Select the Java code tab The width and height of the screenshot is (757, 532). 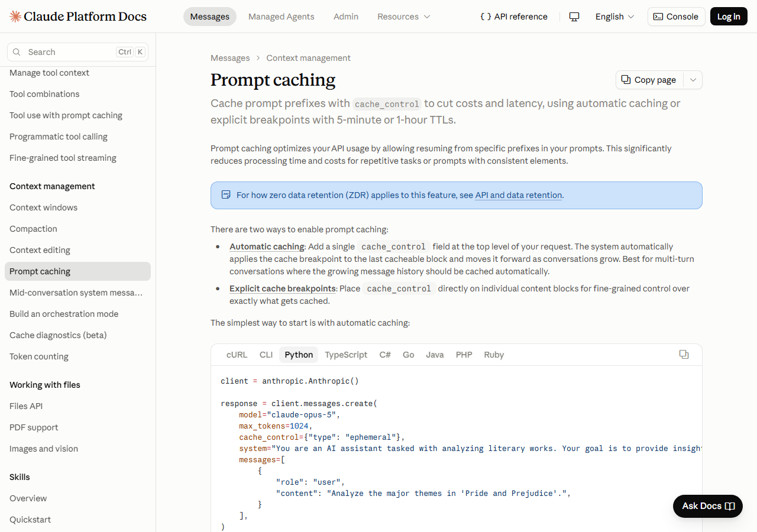[435, 355]
